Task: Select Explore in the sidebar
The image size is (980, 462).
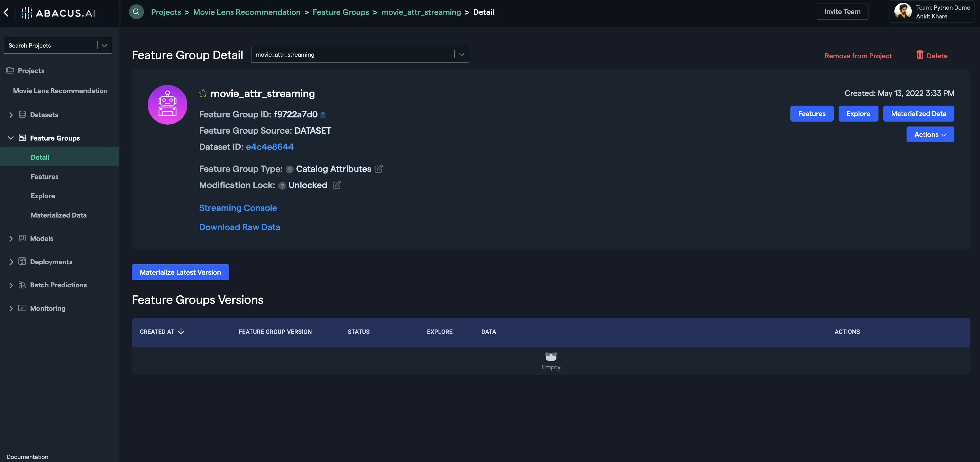Action: (43, 196)
